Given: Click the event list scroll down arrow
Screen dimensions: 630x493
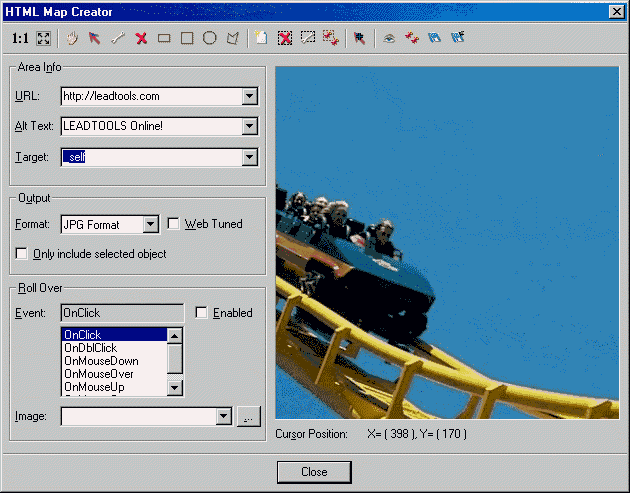Looking at the screenshot, I should pos(175,388).
